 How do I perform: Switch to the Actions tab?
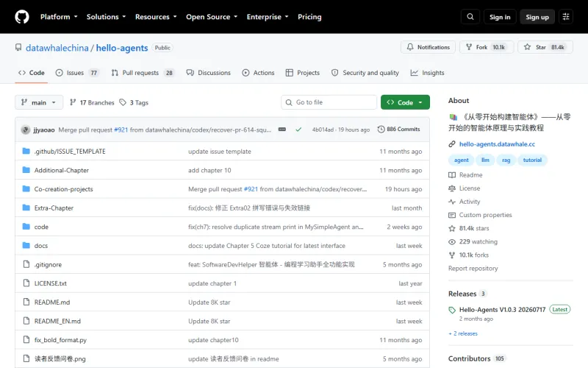(259, 72)
